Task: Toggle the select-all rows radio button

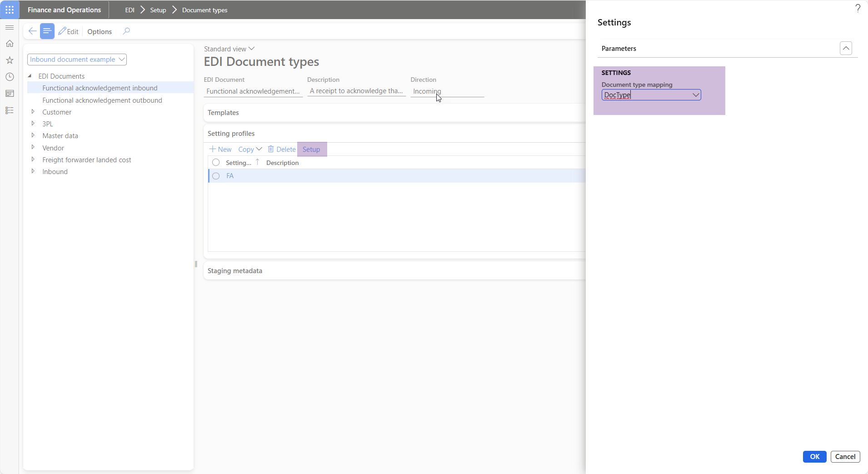Action: click(x=216, y=163)
